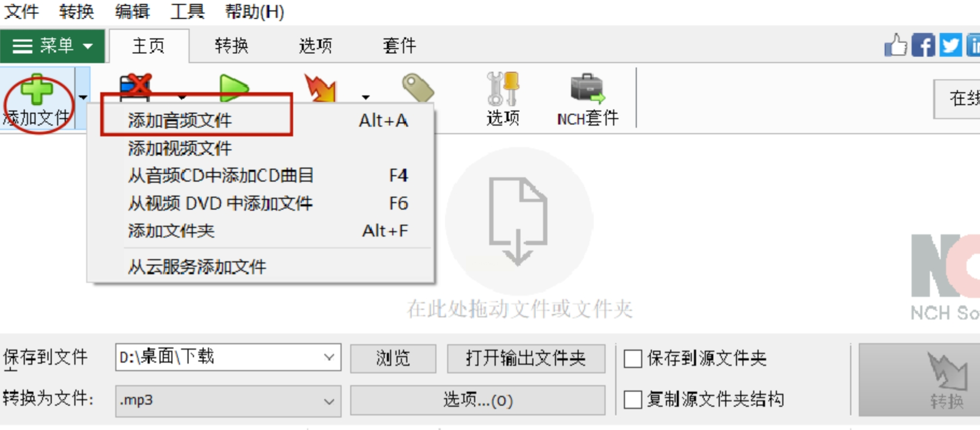Click the green play arrow icon
This screenshot has width=980, height=430.
coord(234,89)
